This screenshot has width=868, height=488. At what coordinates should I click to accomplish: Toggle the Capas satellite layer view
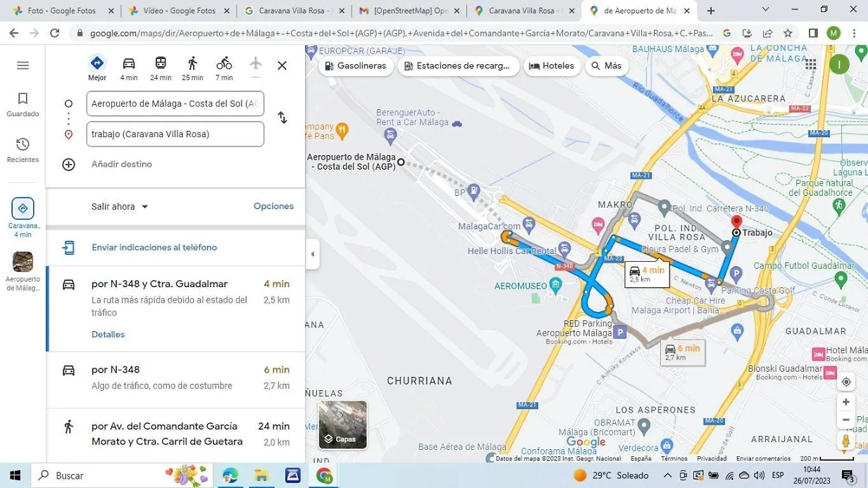click(342, 424)
